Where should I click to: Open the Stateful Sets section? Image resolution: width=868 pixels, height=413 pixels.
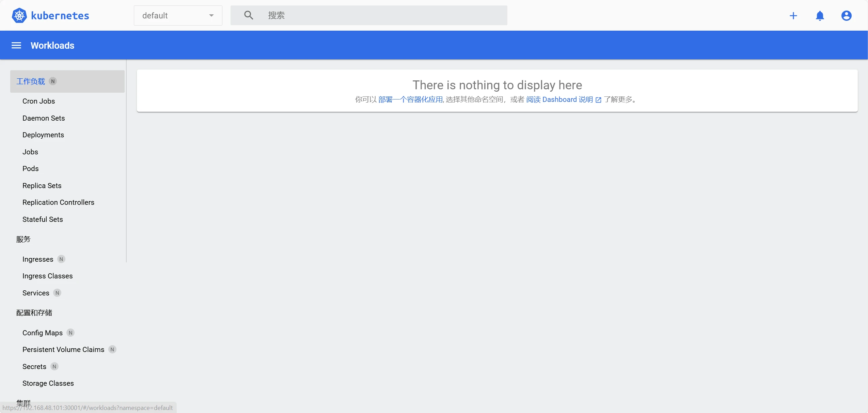point(43,219)
